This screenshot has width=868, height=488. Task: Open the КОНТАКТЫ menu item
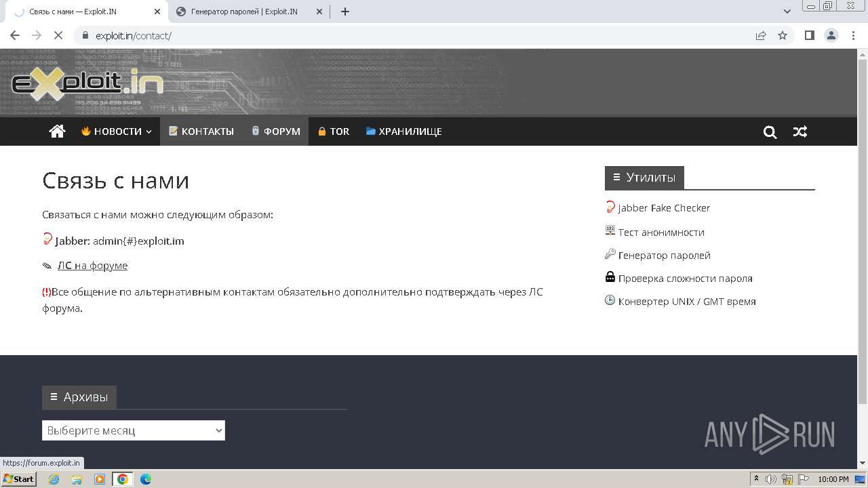click(201, 131)
